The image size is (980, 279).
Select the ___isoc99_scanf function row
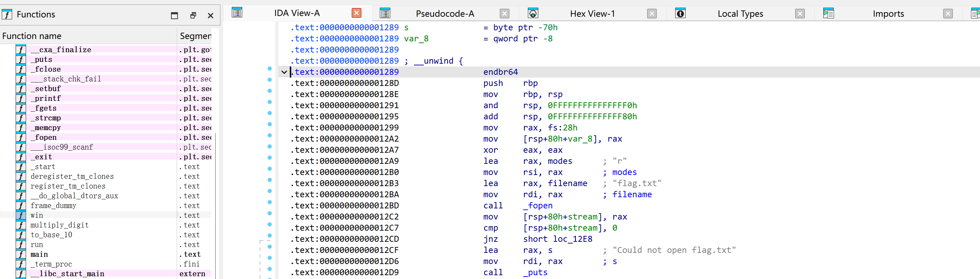click(106, 147)
